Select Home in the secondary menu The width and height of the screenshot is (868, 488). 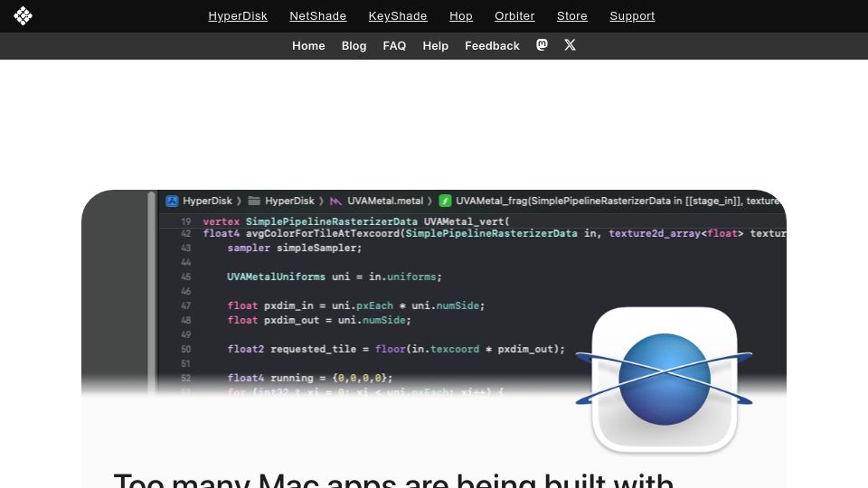point(308,46)
